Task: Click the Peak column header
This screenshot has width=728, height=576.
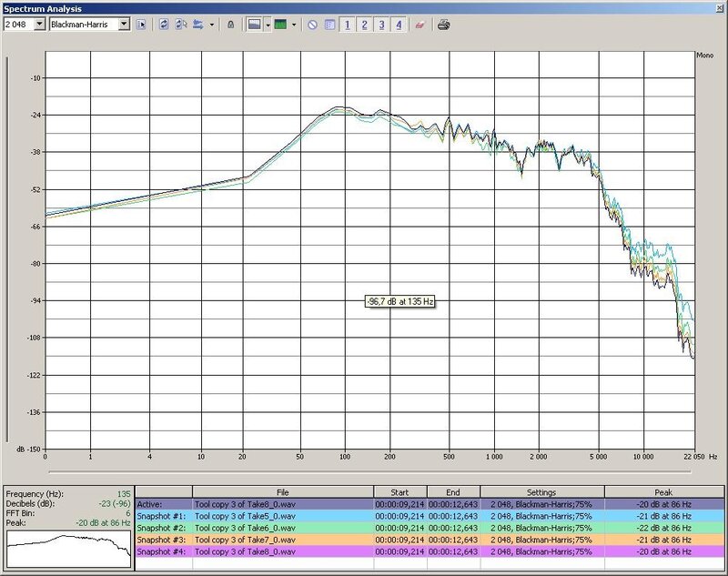Action: 664,491
